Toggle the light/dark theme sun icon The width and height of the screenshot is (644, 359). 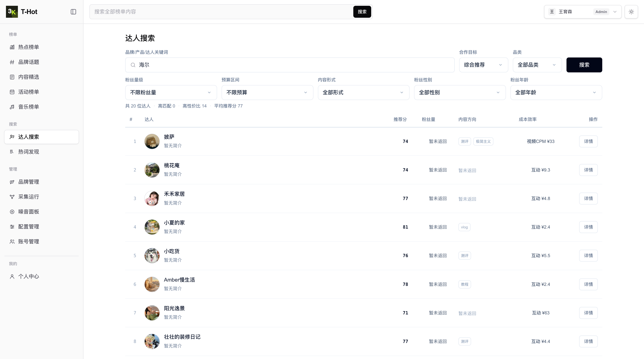tap(631, 12)
